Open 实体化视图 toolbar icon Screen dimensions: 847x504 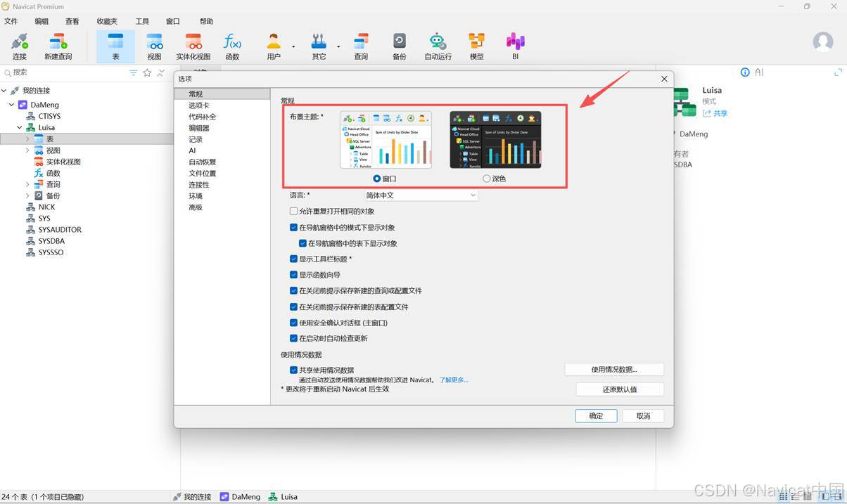(x=193, y=46)
